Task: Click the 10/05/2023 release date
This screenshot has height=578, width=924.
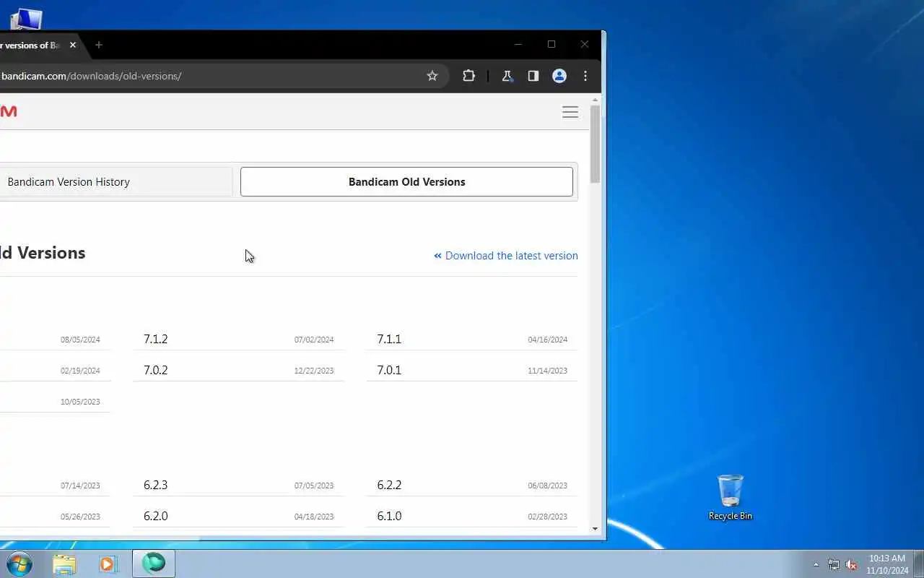Action: [x=80, y=402]
